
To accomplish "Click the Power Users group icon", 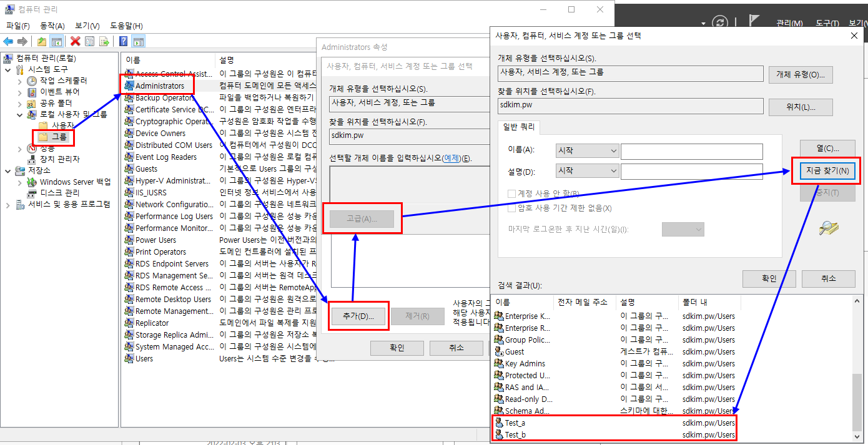I will coord(129,240).
